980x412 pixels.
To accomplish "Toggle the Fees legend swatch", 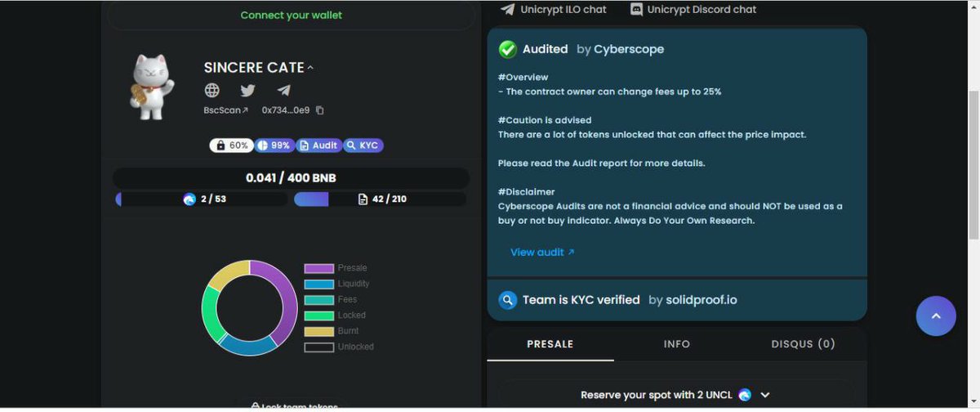I will [319, 300].
